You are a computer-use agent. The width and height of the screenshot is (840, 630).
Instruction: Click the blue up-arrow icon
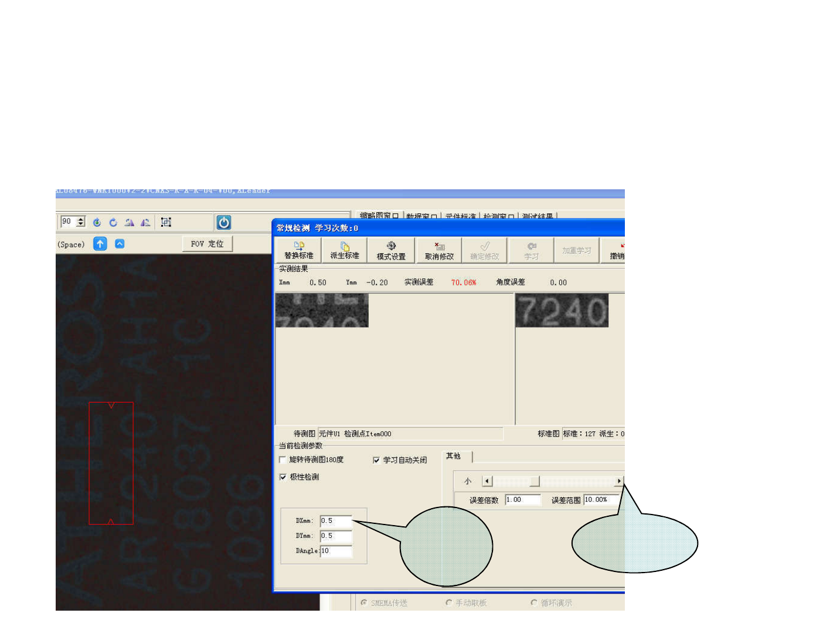100,244
